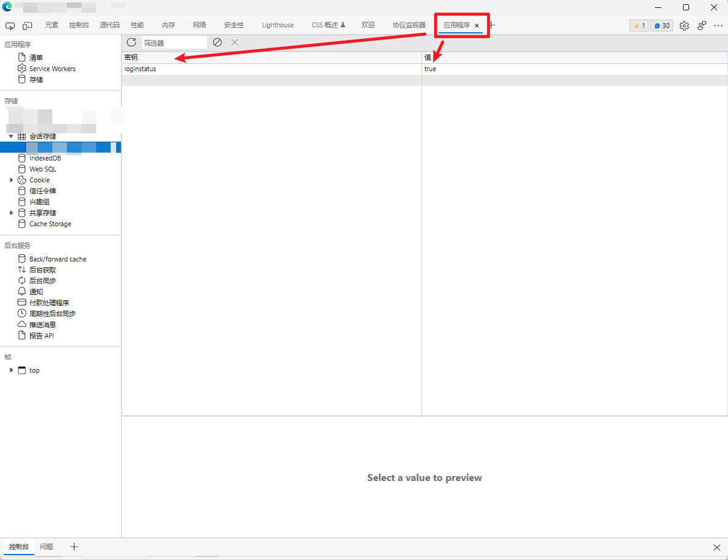The width and height of the screenshot is (728, 560).
Task: Select Service Workers in sidebar
Action: tap(52, 69)
